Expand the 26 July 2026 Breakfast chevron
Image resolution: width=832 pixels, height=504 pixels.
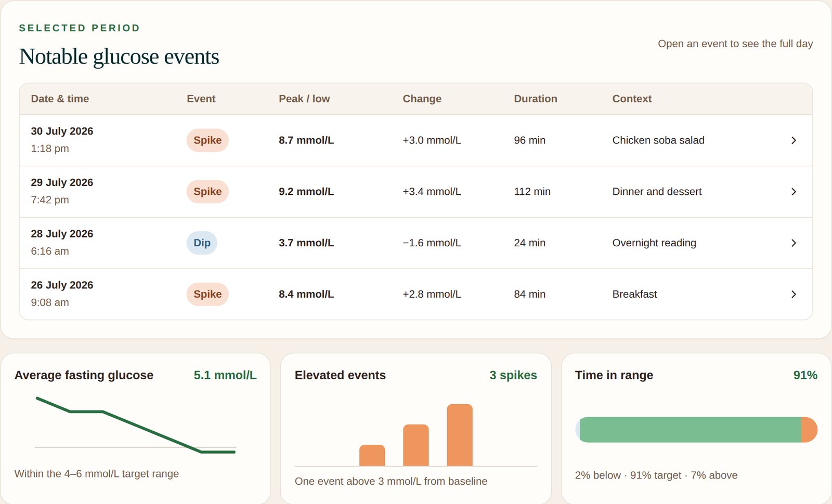794,294
